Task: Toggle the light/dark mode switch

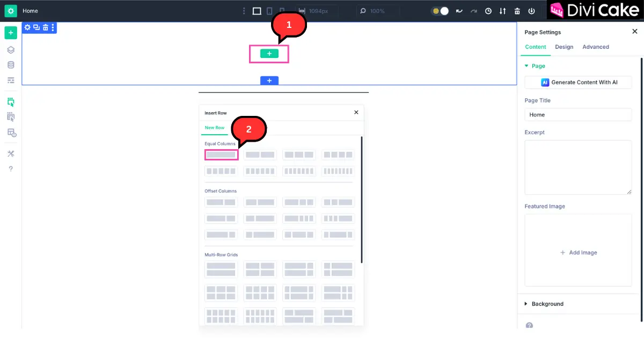Action: (x=440, y=11)
